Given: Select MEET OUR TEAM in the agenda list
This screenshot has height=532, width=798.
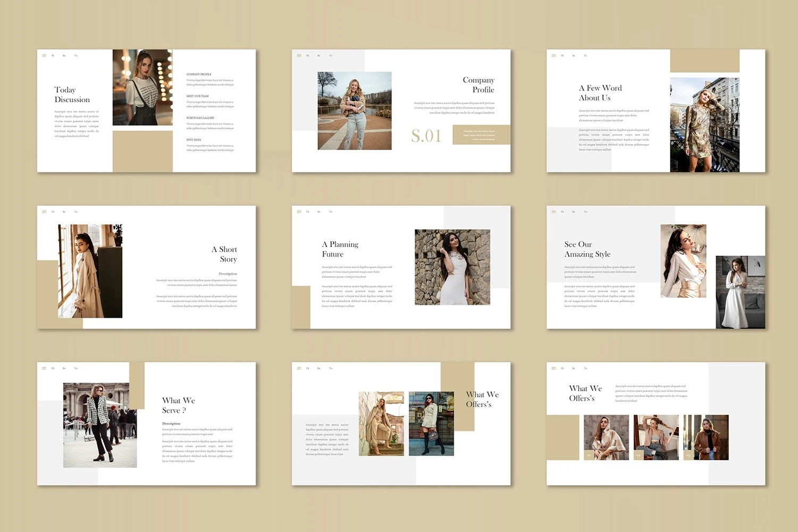Looking at the screenshot, I should point(197,96).
